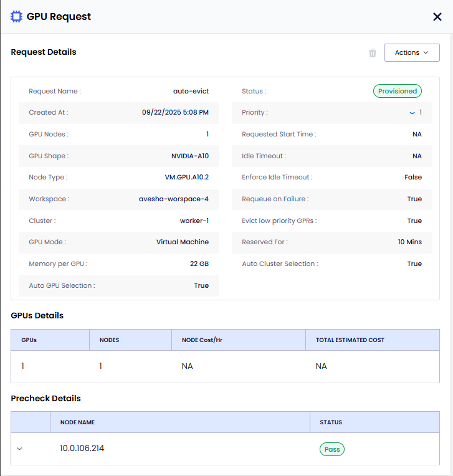The height and width of the screenshot is (476, 453).
Task: Click the Provisioned status badge
Action: click(397, 91)
